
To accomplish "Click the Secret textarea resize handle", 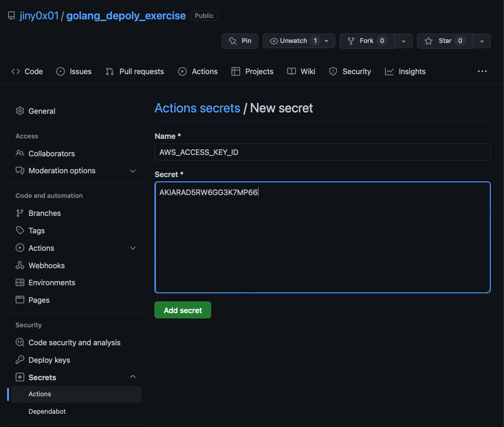I will (488, 290).
